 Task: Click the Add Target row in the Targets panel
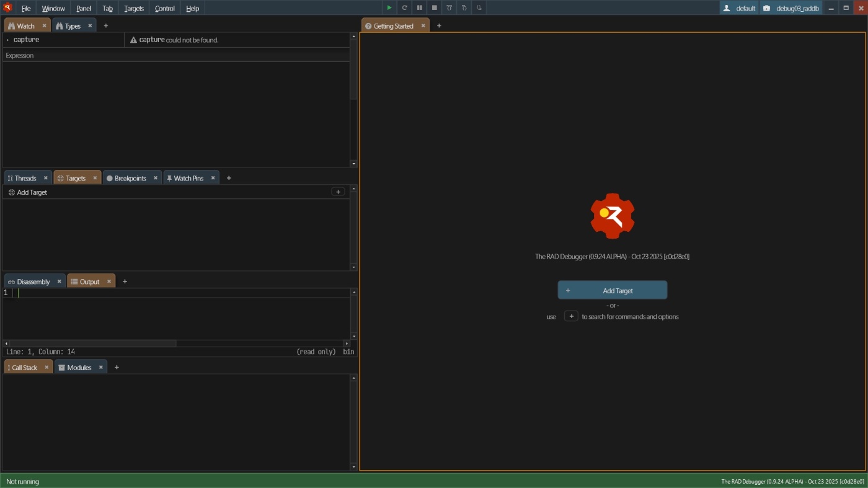tap(176, 192)
